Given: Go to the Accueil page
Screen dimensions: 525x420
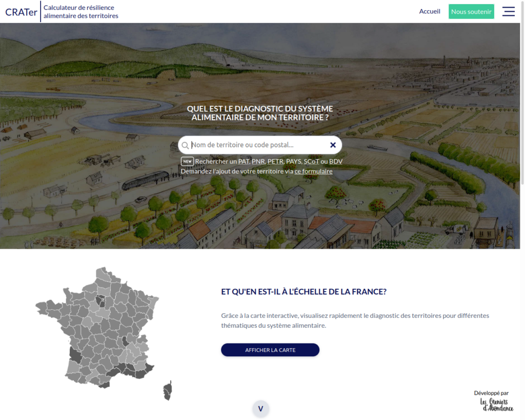Looking at the screenshot, I should (x=429, y=11).
